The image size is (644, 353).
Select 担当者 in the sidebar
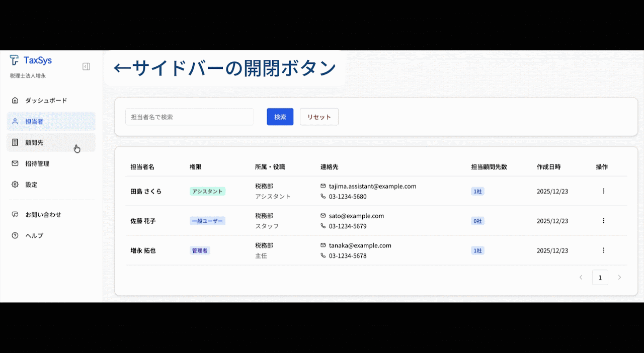point(51,122)
